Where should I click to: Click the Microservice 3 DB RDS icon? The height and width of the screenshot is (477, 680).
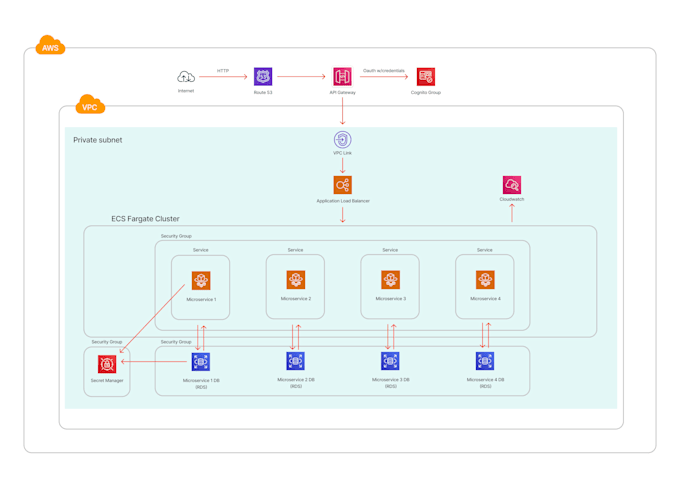coord(390,361)
